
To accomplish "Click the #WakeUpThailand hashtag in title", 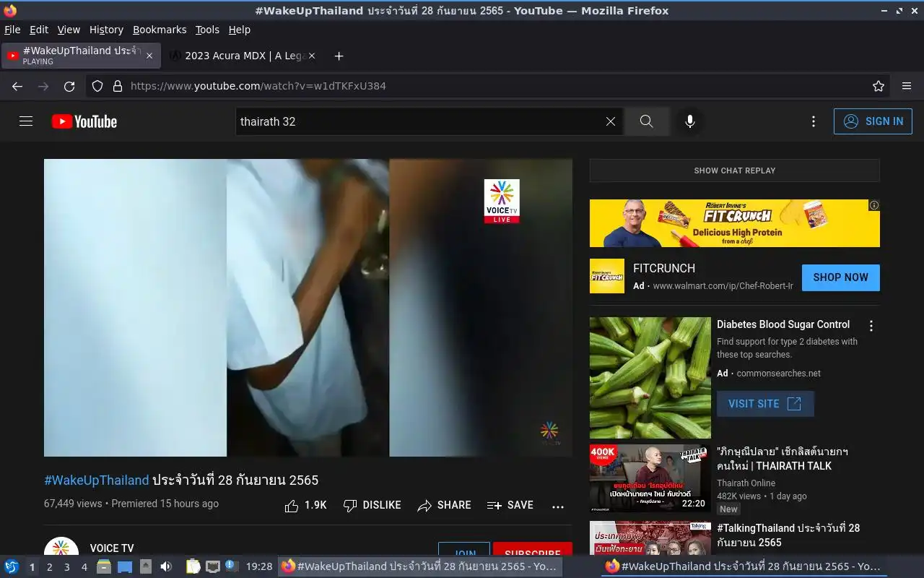I will click(x=97, y=480).
